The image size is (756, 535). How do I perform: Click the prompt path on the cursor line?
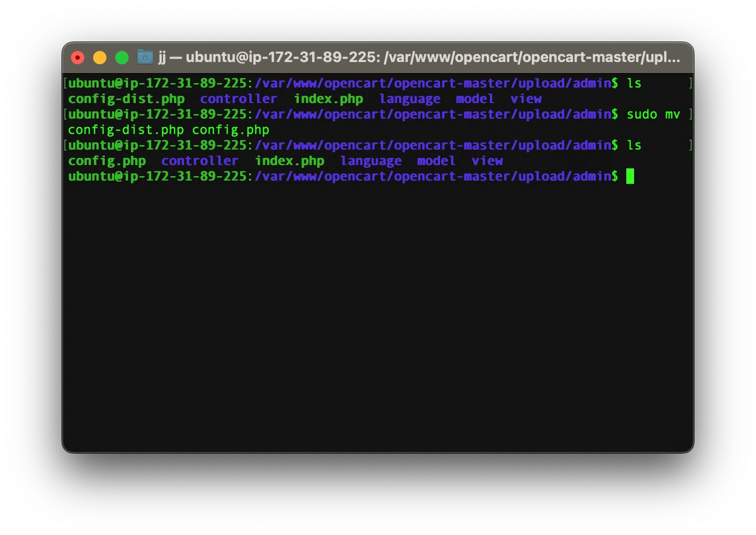(x=433, y=176)
